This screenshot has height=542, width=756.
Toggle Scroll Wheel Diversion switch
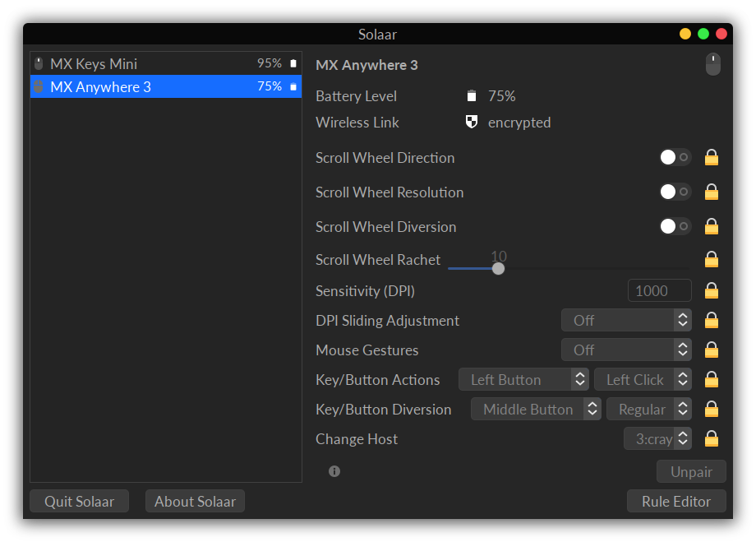(x=675, y=226)
